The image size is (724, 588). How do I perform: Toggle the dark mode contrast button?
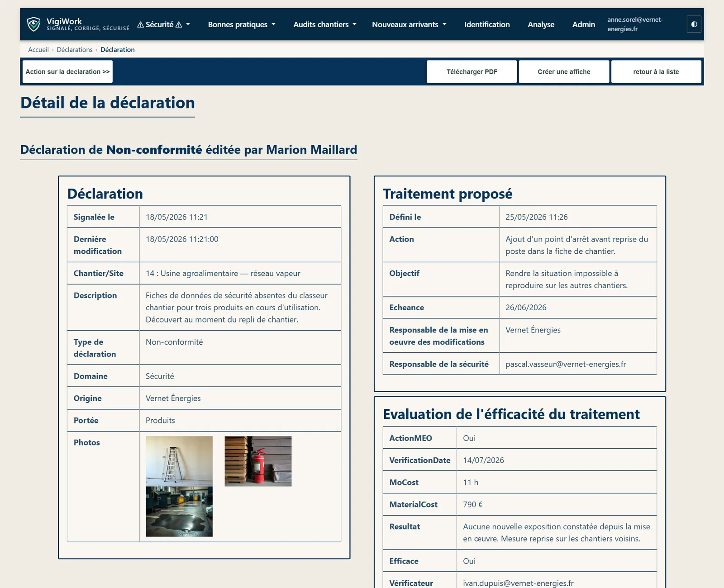[x=694, y=24]
